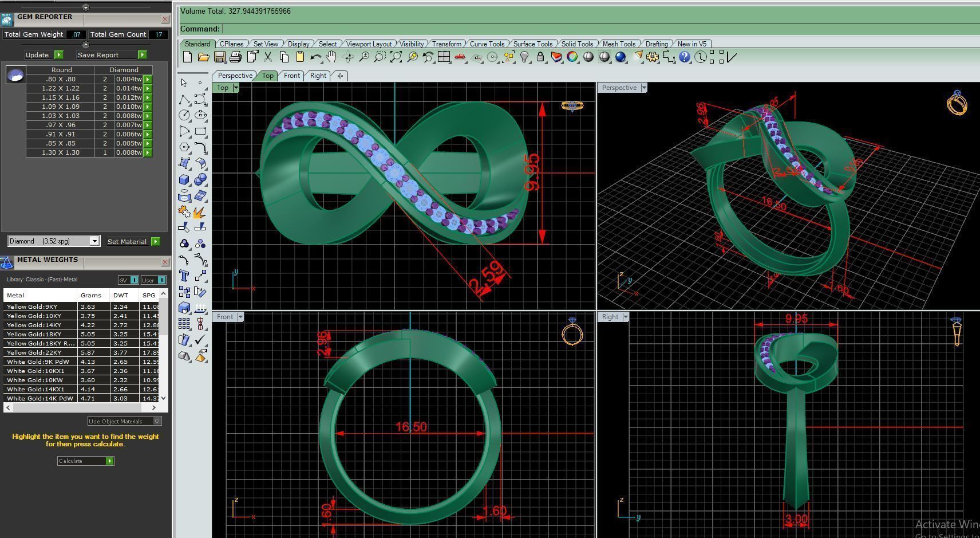This screenshot has width=980, height=538.
Task: Open the Perspective viewport title dropdown arrow
Action: point(644,88)
